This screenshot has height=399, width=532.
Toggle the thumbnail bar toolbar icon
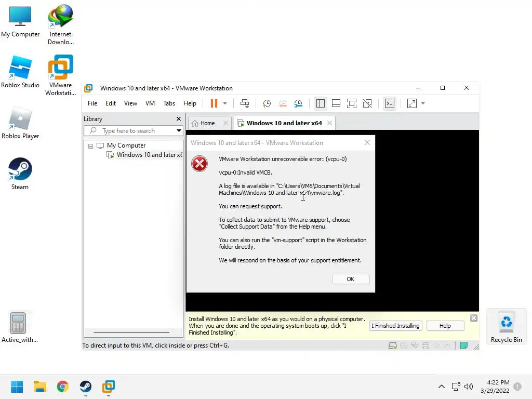[x=336, y=103]
